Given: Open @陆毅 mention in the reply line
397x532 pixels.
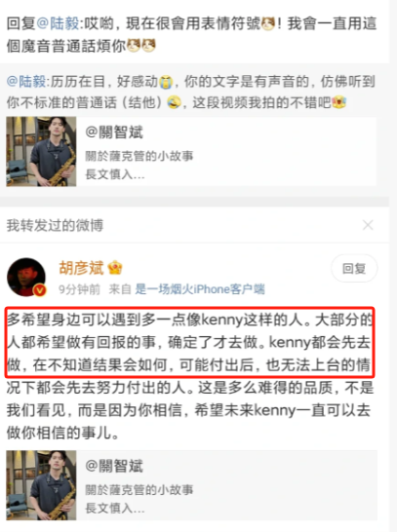Looking at the screenshot, I should pos(58,24).
